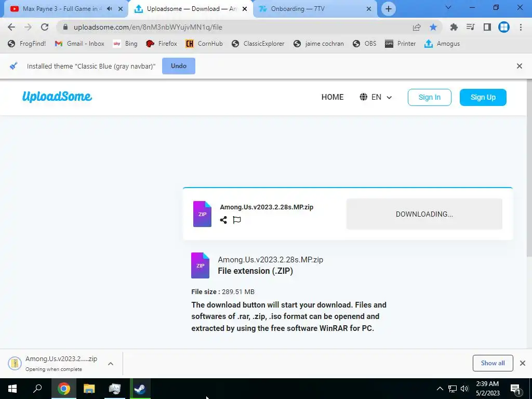Open the ClassicExplorer bookmark

(x=258, y=44)
